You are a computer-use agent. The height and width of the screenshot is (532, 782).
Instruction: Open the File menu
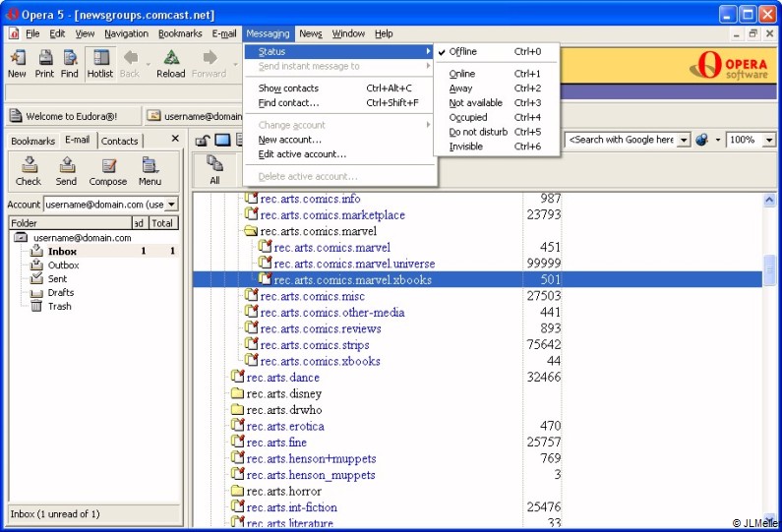(32, 33)
